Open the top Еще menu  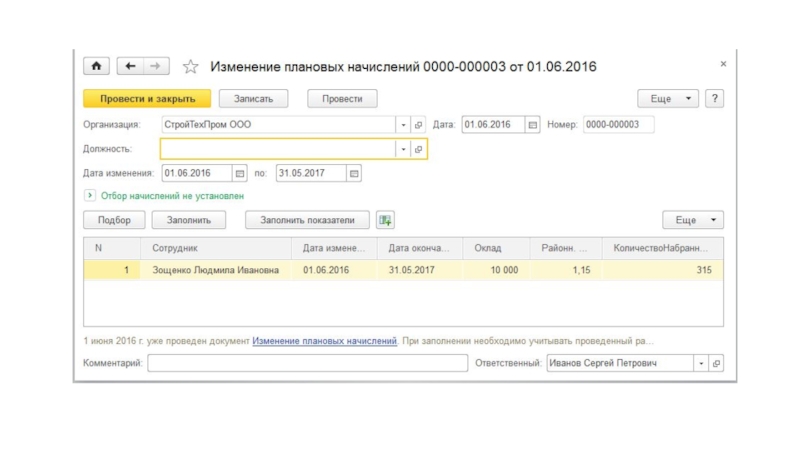pos(668,99)
